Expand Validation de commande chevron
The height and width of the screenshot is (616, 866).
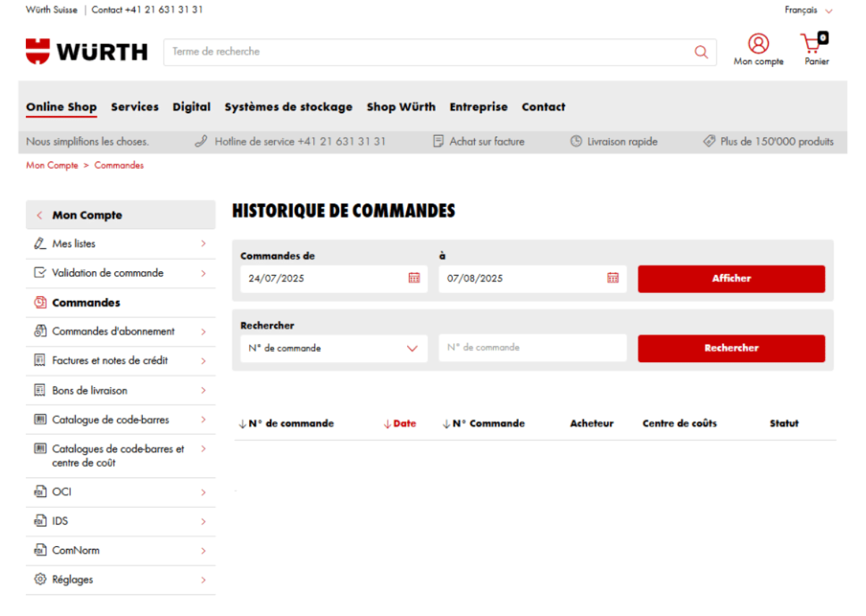click(204, 273)
